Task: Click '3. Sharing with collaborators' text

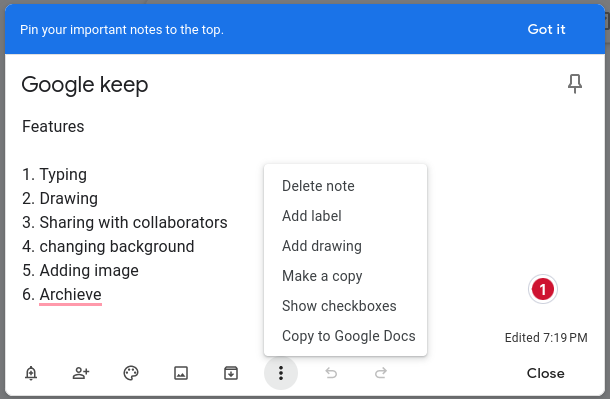Action: (124, 222)
